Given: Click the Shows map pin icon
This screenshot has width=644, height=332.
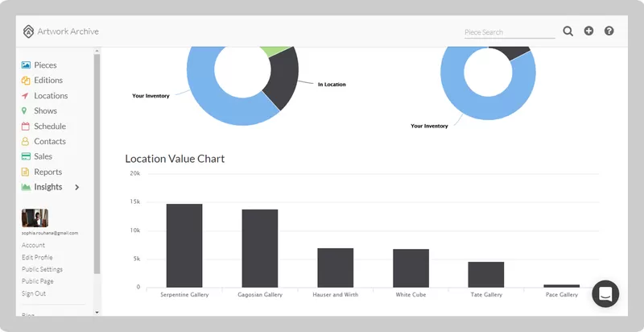Looking at the screenshot, I should point(24,110).
